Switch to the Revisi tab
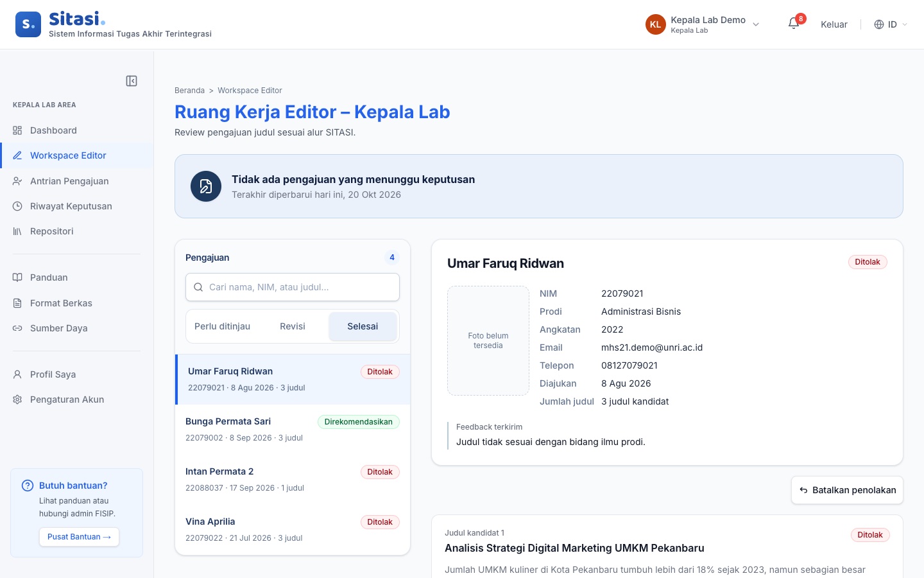The width and height of the screenshot is (924, 578). click(293, 326)
